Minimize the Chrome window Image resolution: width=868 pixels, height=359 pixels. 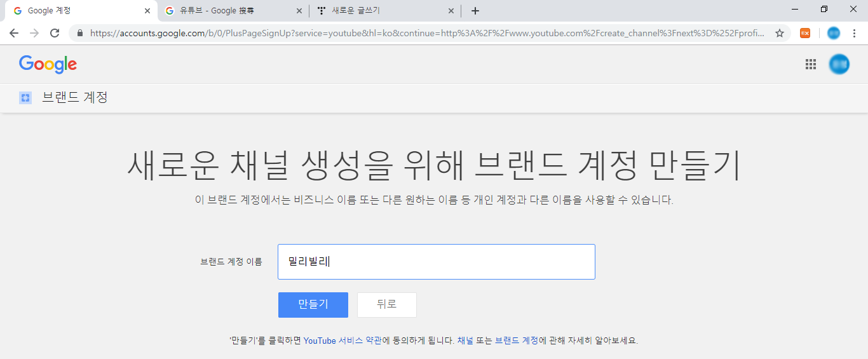[x=795, y=9]
